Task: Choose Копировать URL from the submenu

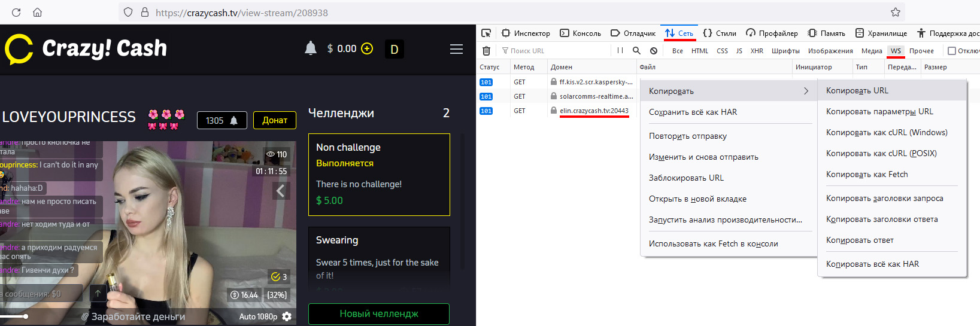Action: [857, 90]
